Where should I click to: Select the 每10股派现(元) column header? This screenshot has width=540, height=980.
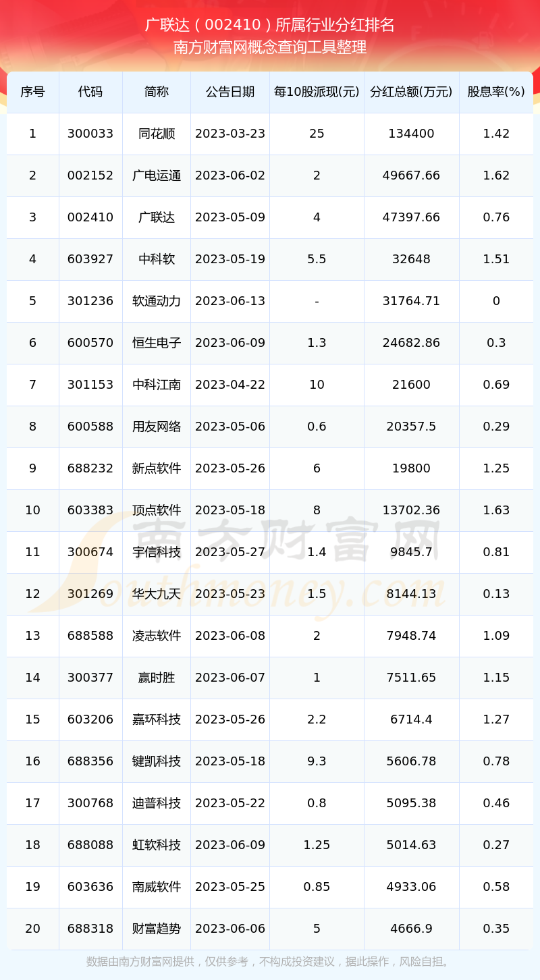coord(317,92)
